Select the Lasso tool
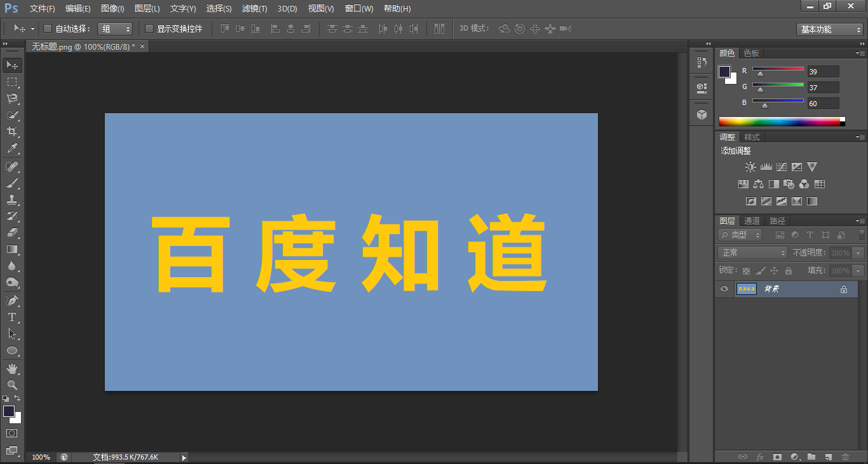868x464 pixels. [12, 99]
